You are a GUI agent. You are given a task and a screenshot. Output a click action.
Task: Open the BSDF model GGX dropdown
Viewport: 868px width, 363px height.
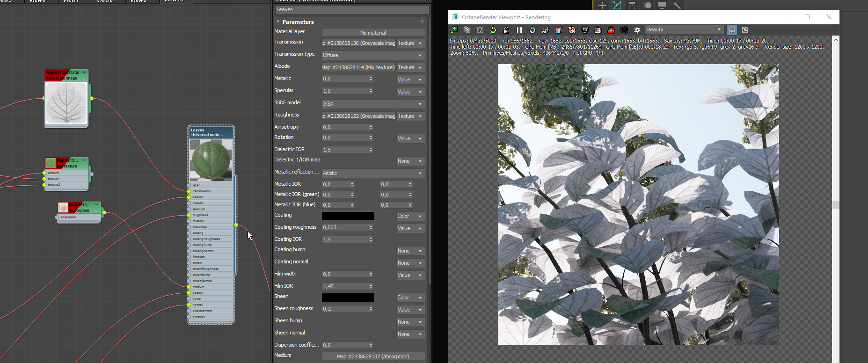(x=373, y=104)
